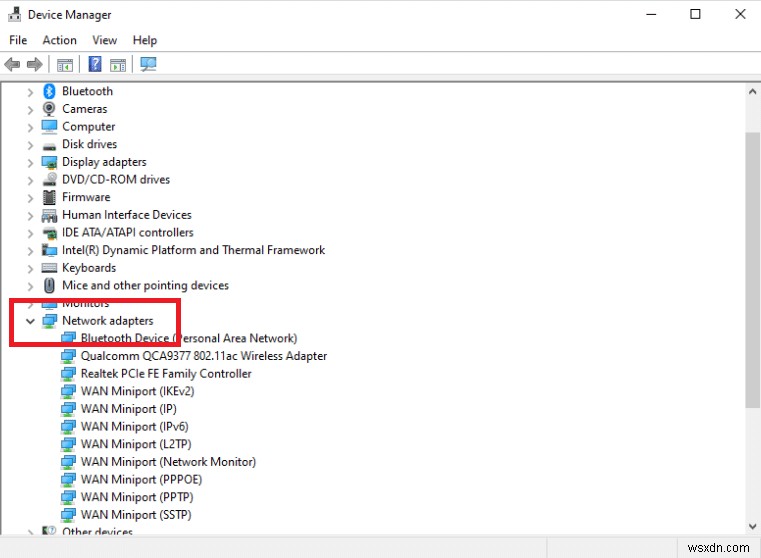Select Realtek PCIe FE Family Controller
The height and width of the screenshot is (558, 761).
166,374
